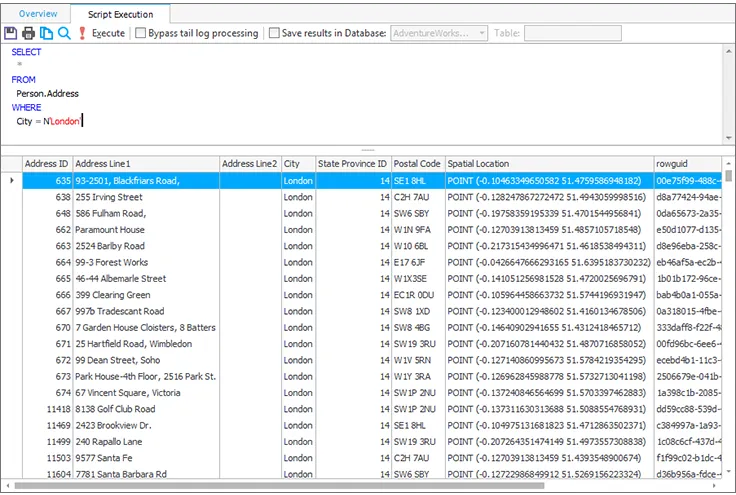Image resolution: width=736 pixels, height=495 pixels.
Task: Click the SELECT keyword in editor
Action: pos(26,52)
